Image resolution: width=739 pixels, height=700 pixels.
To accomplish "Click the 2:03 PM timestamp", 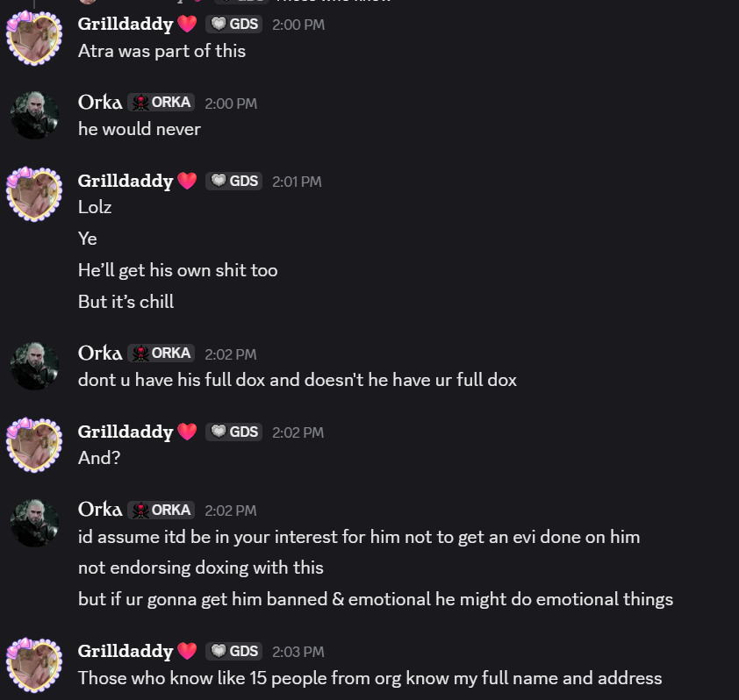I will [298, 652].
